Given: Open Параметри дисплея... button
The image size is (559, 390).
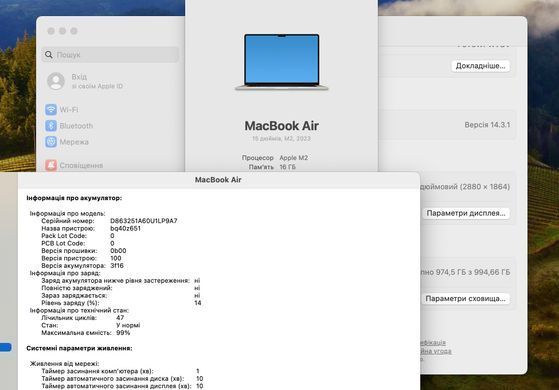Looking at the screenshot, I should [x=466, y=213].
